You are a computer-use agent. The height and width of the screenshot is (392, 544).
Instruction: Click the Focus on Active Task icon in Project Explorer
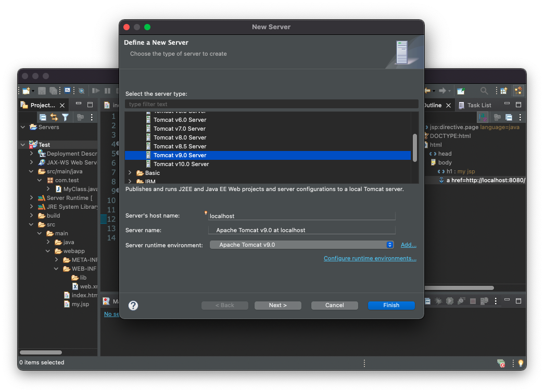[80, 117]
